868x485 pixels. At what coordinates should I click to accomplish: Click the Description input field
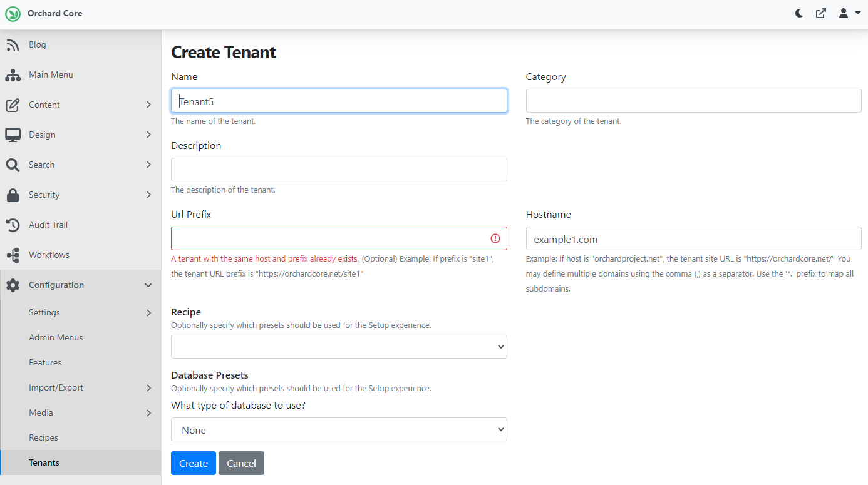[339, 170]
